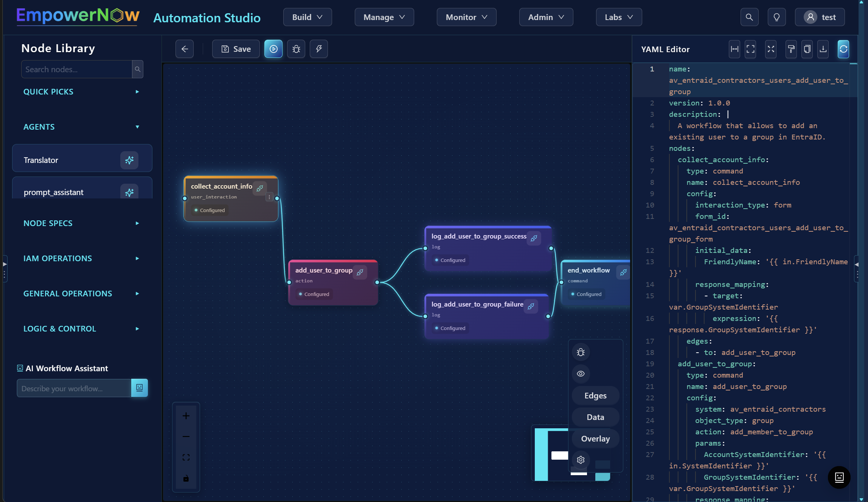Open debug mode from the canvas toolbar
Screen dimensions: 868x502
click(296, 49)
